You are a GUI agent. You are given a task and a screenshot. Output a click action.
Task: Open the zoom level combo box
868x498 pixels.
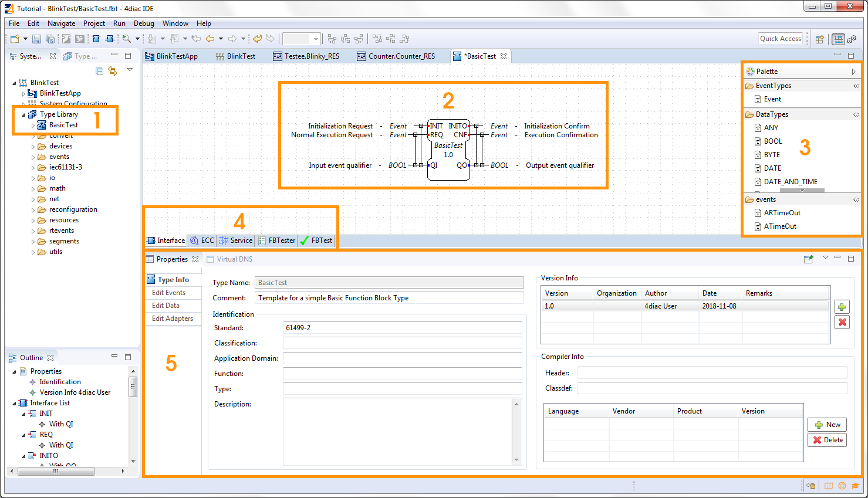coord(316,39)
